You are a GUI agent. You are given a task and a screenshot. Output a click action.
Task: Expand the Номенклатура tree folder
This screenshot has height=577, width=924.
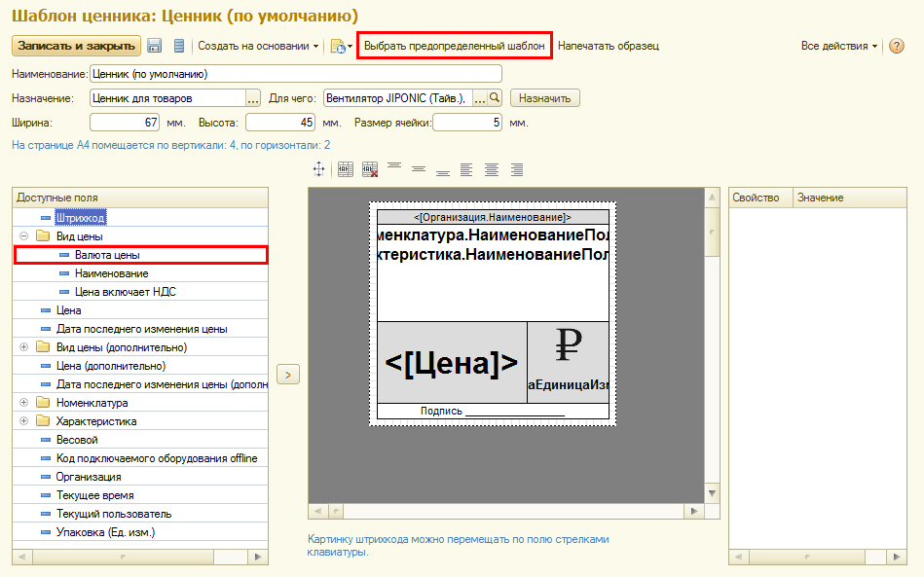(x=23, y=403)
